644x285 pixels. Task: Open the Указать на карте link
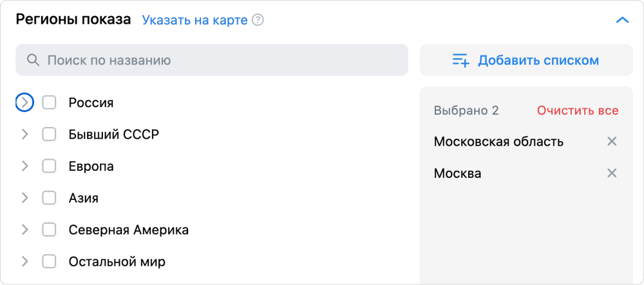pyautogui.click(x=194, y=20)
